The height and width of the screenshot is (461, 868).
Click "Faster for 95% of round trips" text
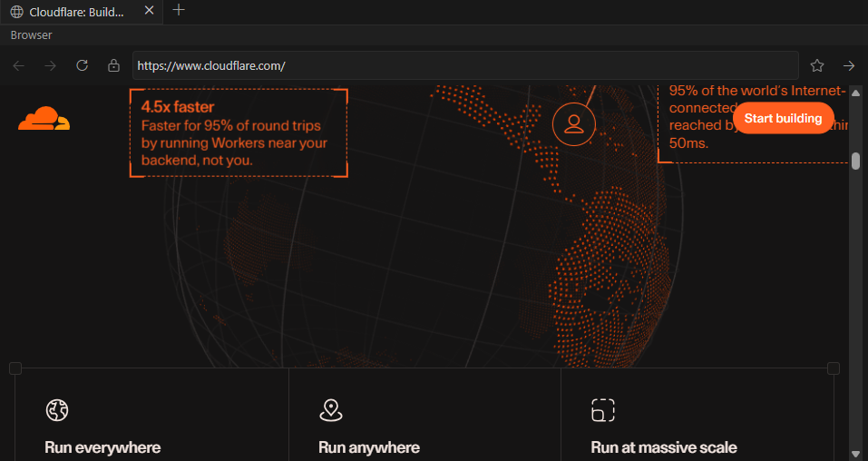(x=231, y=125)
